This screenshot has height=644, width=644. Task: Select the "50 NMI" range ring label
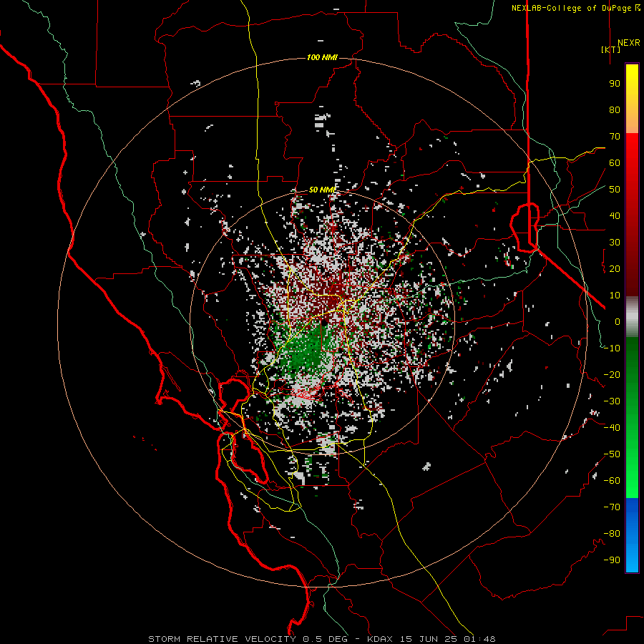322,190
